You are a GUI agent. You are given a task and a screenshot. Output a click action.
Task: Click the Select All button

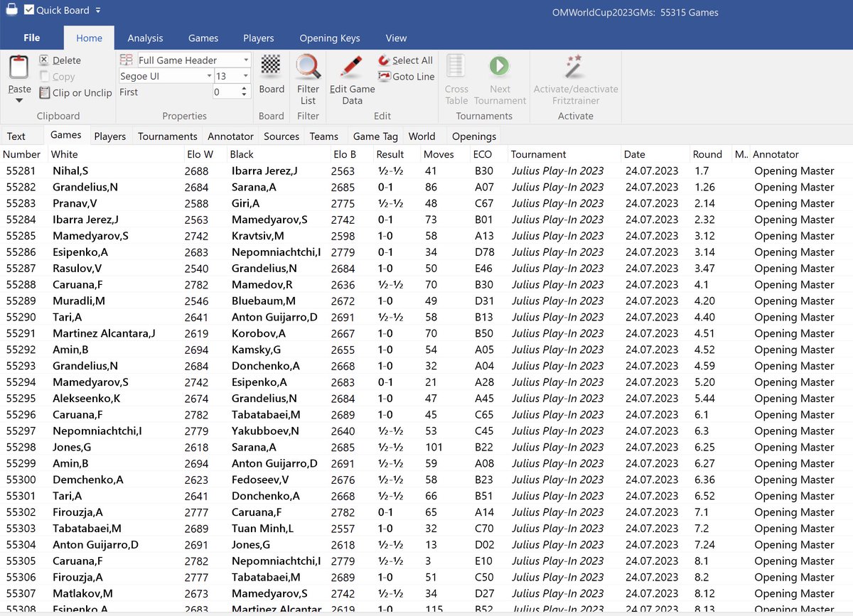[405, 60]
